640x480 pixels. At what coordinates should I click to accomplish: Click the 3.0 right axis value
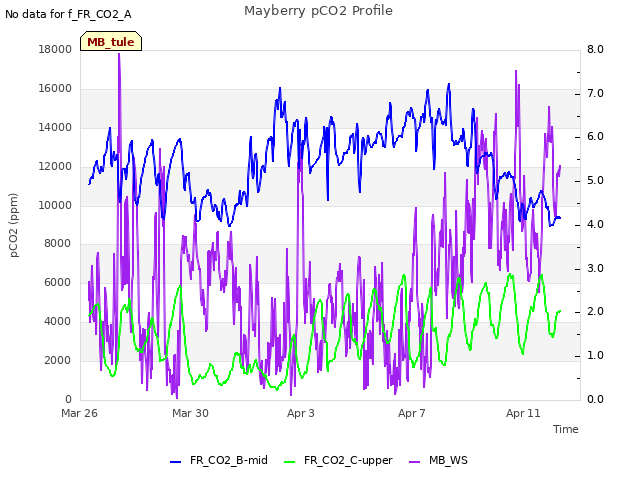coord(595,268)
